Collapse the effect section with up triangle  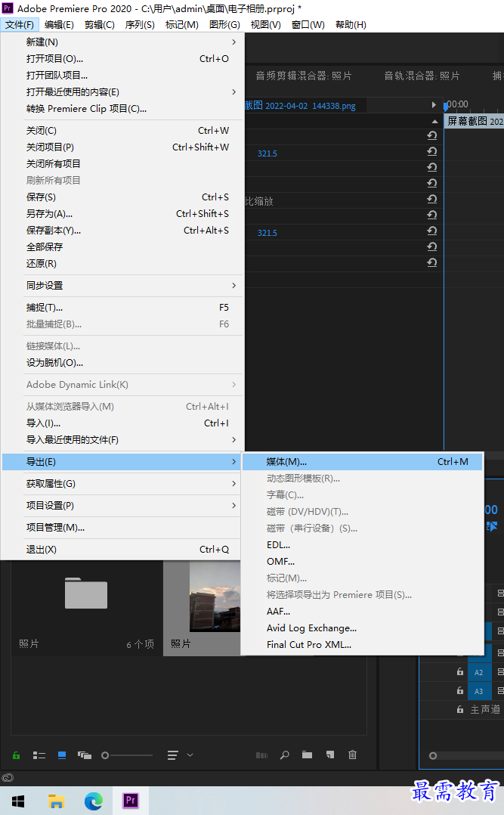pyautogui.click(x=435, y=121)
